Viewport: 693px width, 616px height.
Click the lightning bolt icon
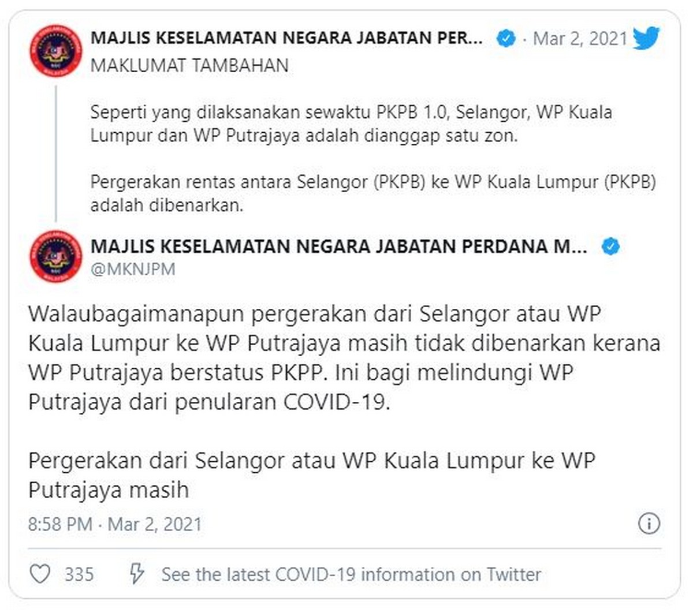pos(136,574)
